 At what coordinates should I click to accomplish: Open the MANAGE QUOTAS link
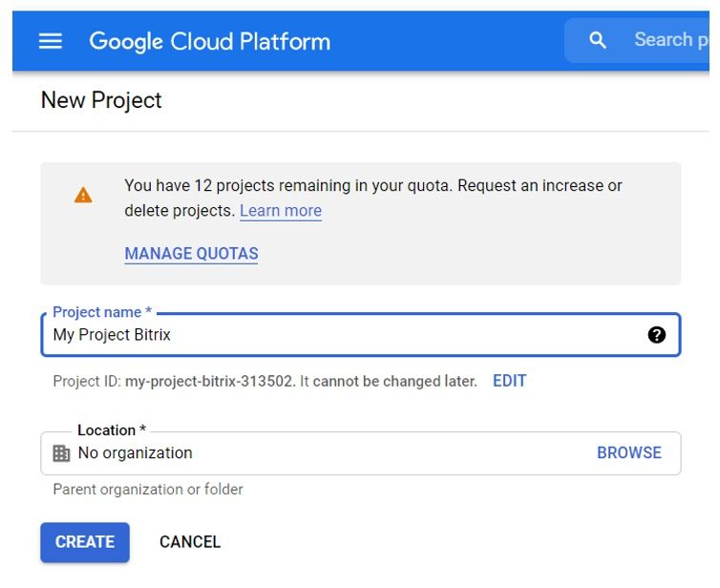point(191,254)
